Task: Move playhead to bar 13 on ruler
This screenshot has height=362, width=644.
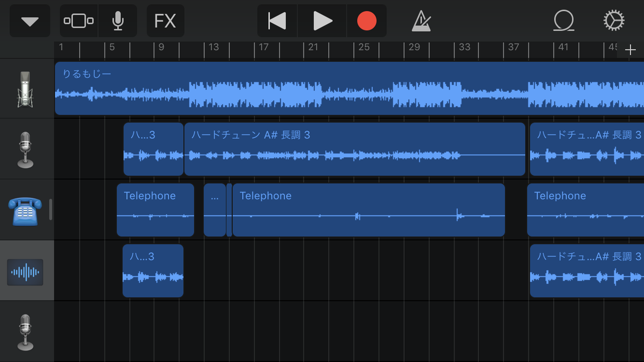Action: (213, 47)
